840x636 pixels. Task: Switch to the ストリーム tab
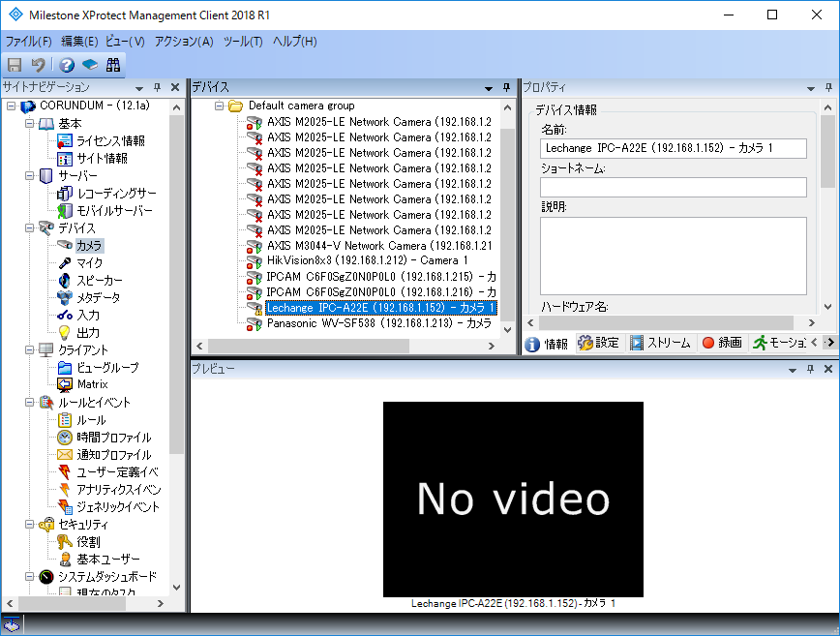[660, 343]
